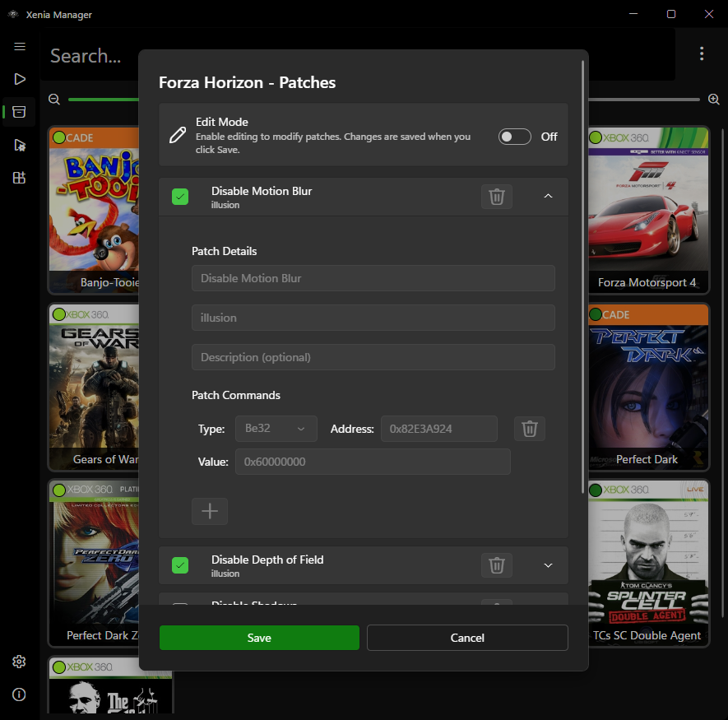Minimize the Xenia Manager window
Screen dimensions: 728x720
coord(633,14)
